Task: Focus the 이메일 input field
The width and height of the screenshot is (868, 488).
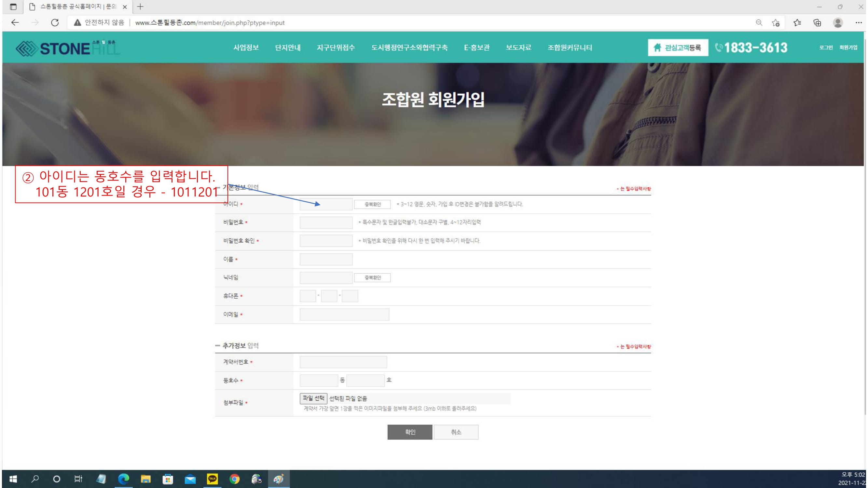Action: coord(344,315)
